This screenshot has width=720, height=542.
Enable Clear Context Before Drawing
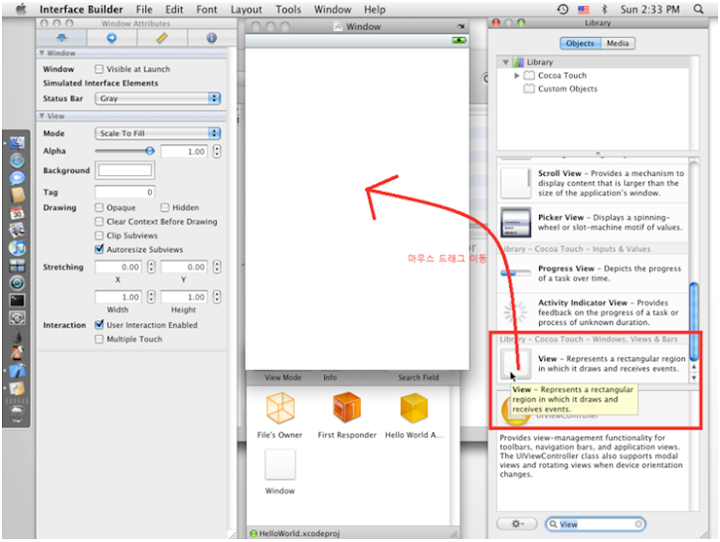(x=99, y=221)
